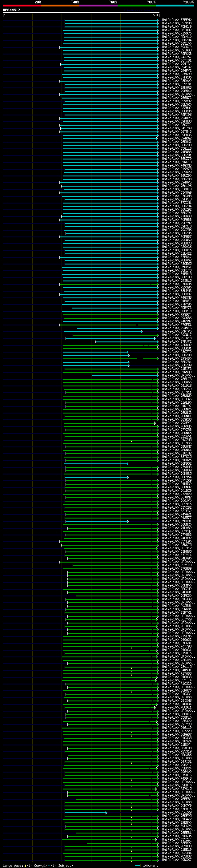This screenshot has height=868, width=197.
Task: Select hit label UniRef100_Q8T311
Action: 177,393
